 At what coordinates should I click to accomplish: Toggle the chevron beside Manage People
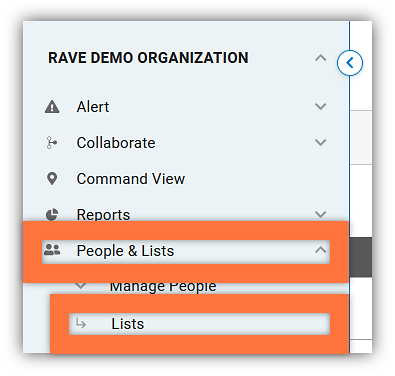point(80,286)
